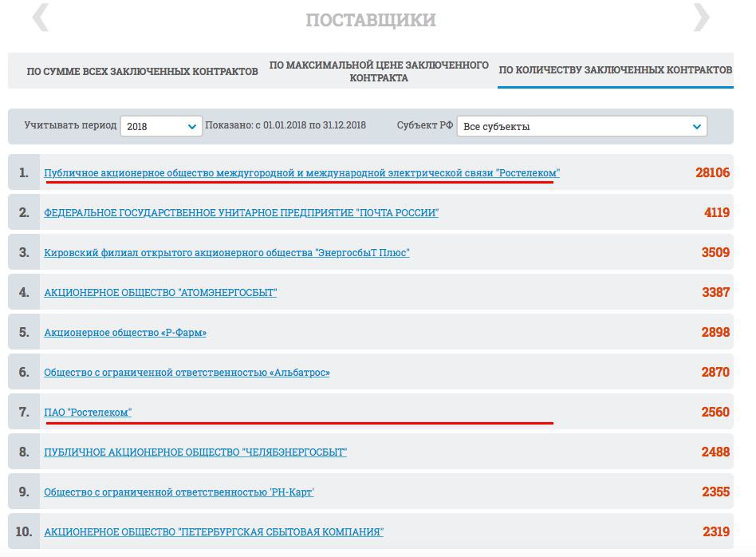Open the short 'ПАО Ростелеком' link in row 7
The height and width of the screenshot is (557, 756).
tap(88, 413)
